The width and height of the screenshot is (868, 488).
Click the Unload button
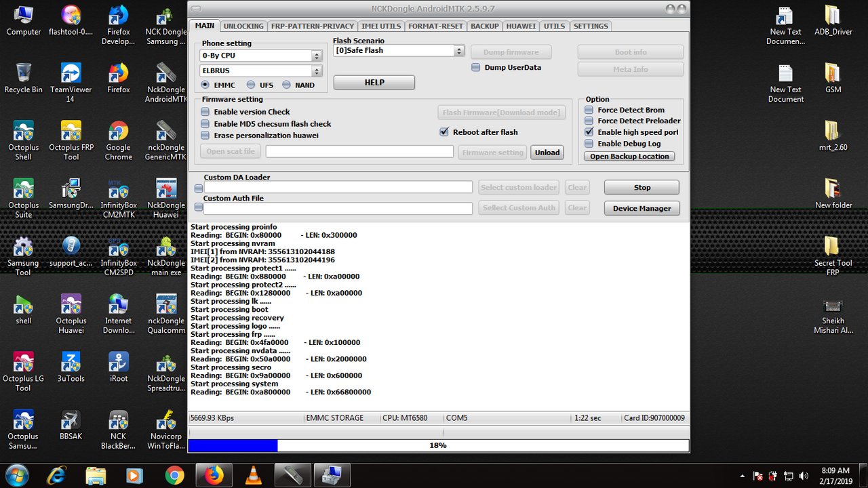(x=547, y=152)
